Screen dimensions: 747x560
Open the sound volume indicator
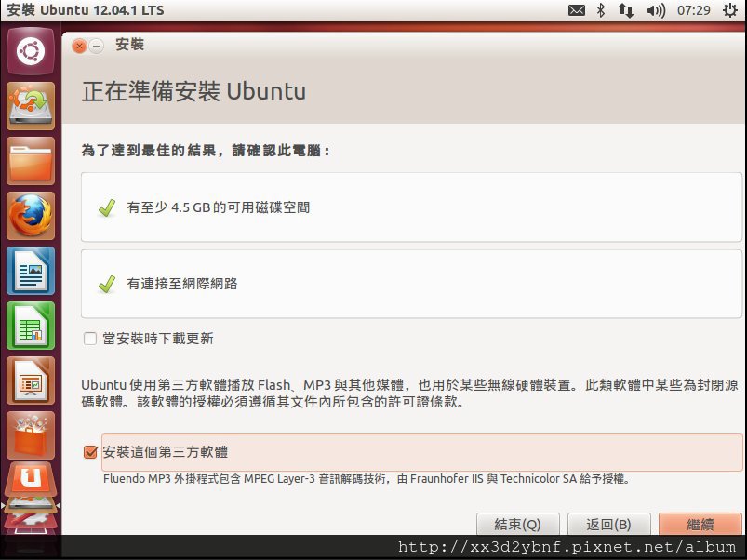click(656, 10)
